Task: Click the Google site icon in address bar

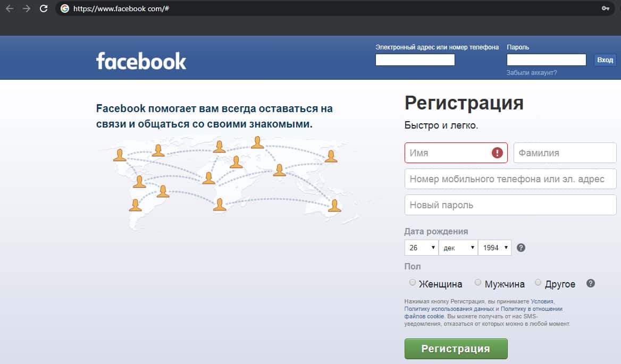Action: [x=65, y=9]
